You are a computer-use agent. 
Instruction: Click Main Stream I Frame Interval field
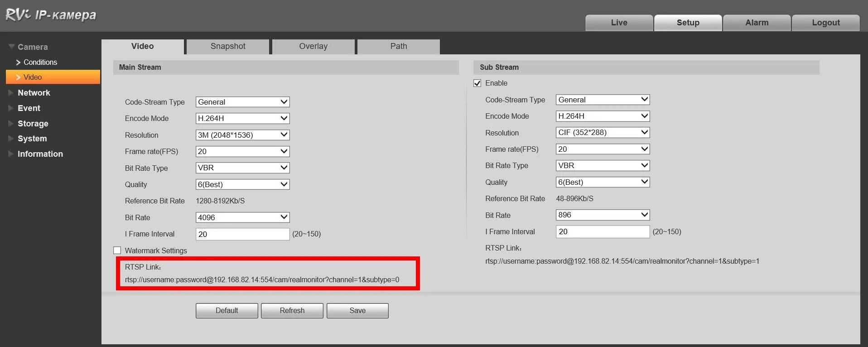242,234
